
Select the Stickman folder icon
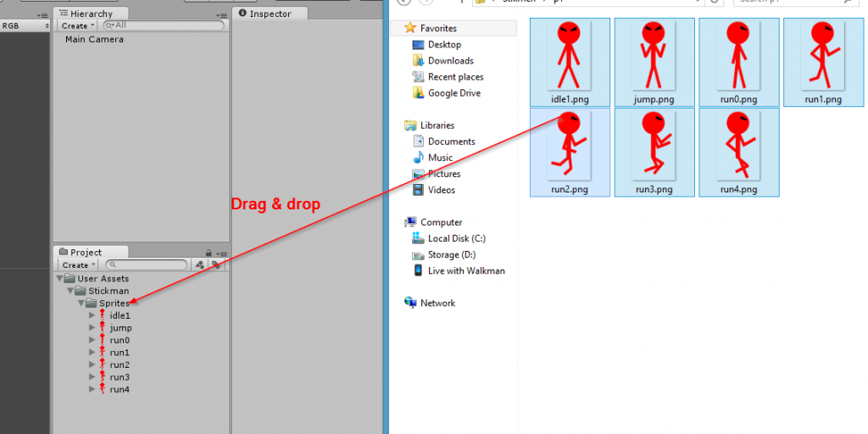tap(81, 291)
